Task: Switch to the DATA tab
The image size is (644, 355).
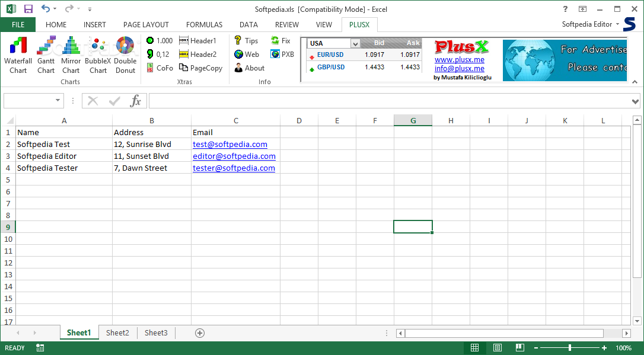Action: pyautogui.click(x=248, y=25)
